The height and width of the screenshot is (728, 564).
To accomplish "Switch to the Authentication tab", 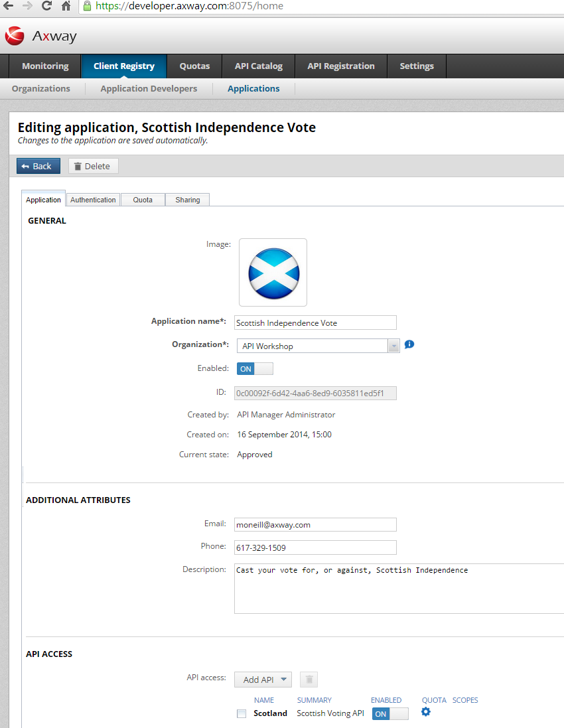I will (x=93, y=200).
